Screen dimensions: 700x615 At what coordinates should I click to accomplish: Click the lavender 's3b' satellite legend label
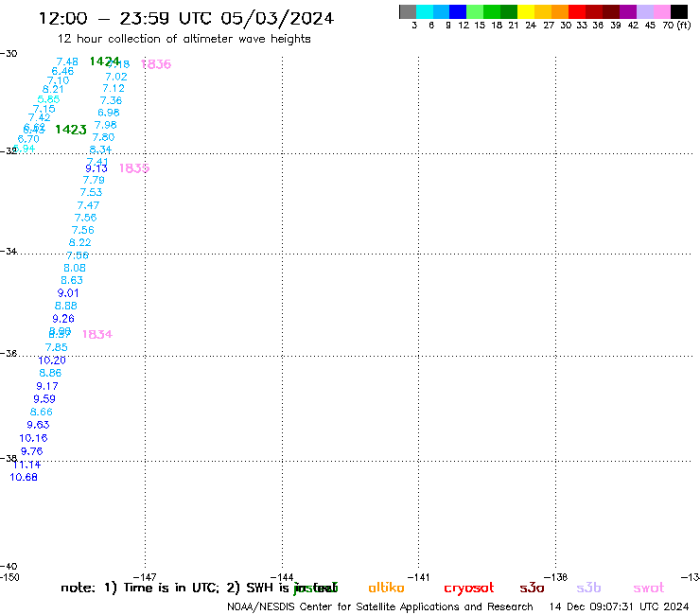[x=588, y=588]
